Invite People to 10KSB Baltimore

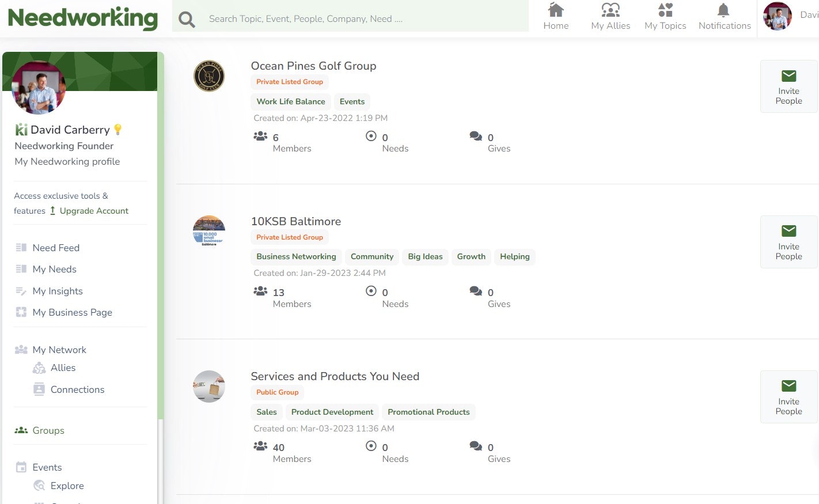(788, 242)
